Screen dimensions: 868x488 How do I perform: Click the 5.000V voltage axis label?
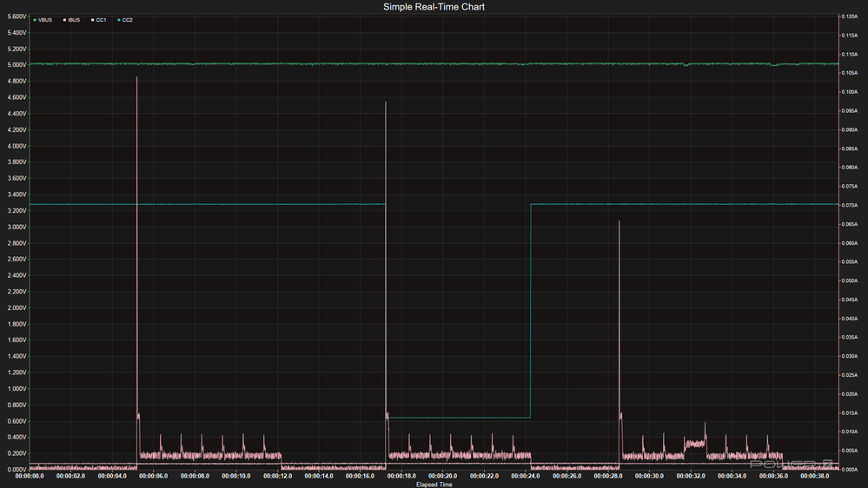17,65
